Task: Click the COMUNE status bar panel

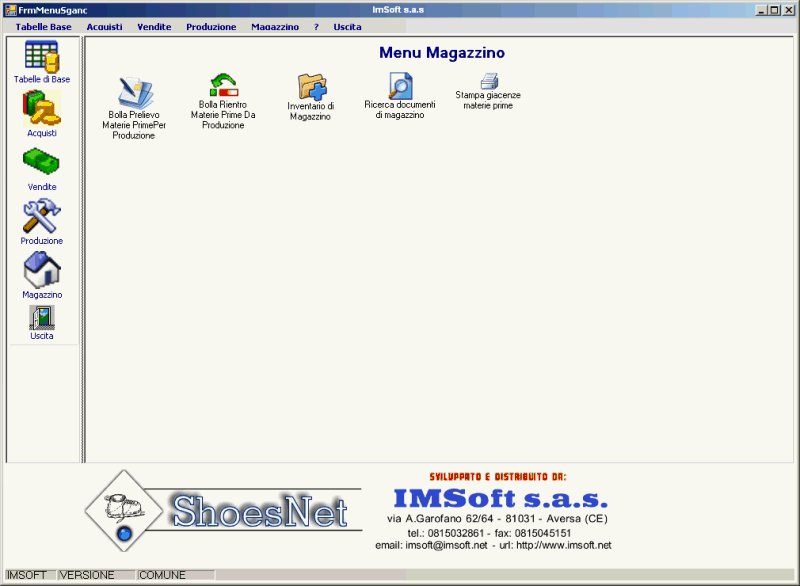Action: (x=176, y=575)
